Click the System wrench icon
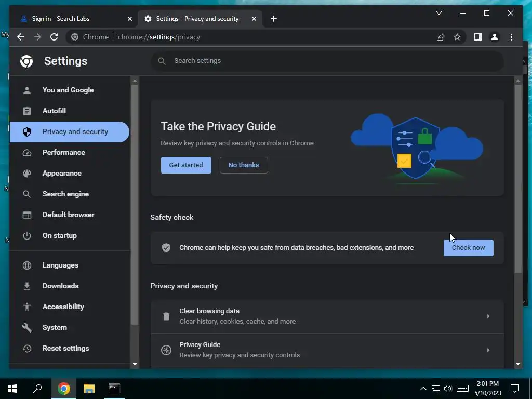Viewport: 532px width, 399px height. [x=27, y=327]
